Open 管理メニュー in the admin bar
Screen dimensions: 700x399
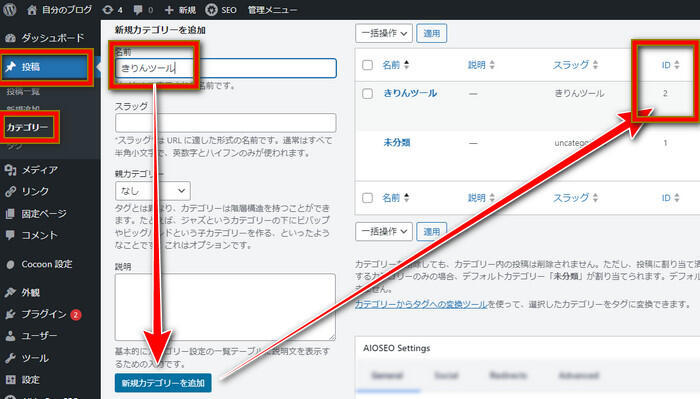tap(272, 10)
